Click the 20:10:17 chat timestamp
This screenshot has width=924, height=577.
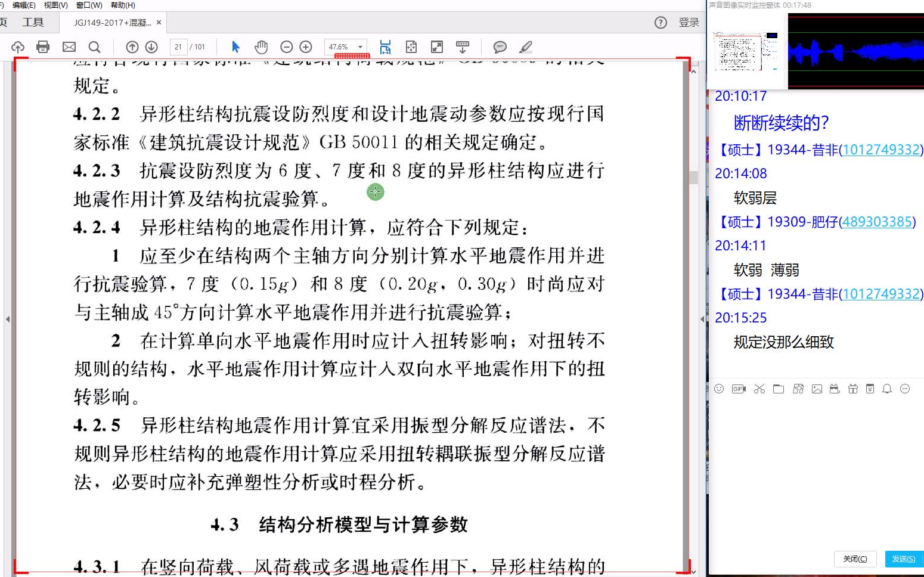click(x=740, y=96)
